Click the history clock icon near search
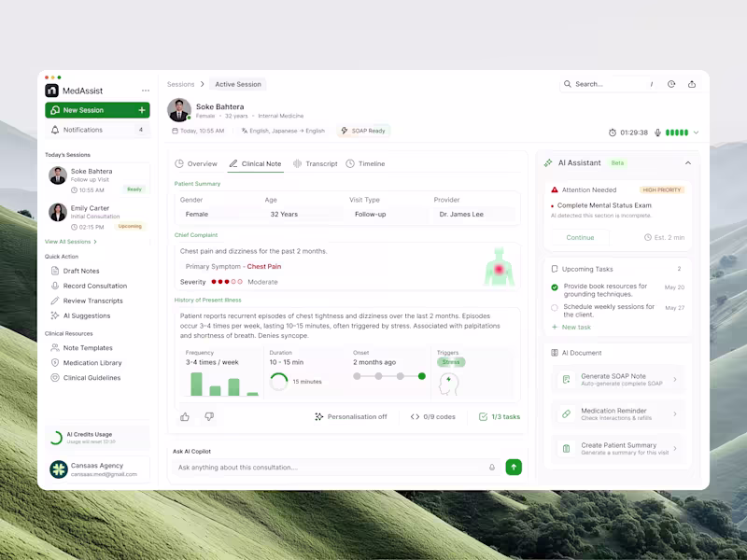 [x=671, y=84]
